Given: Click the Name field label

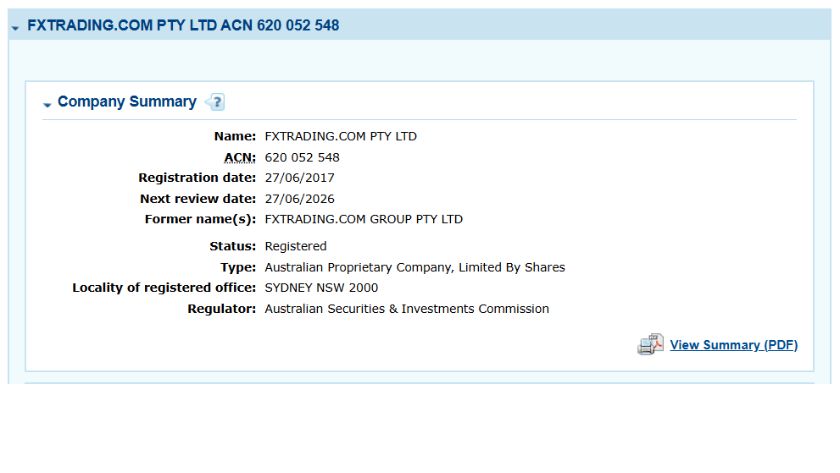Looking at the screenshot, I should pos(235,136).
